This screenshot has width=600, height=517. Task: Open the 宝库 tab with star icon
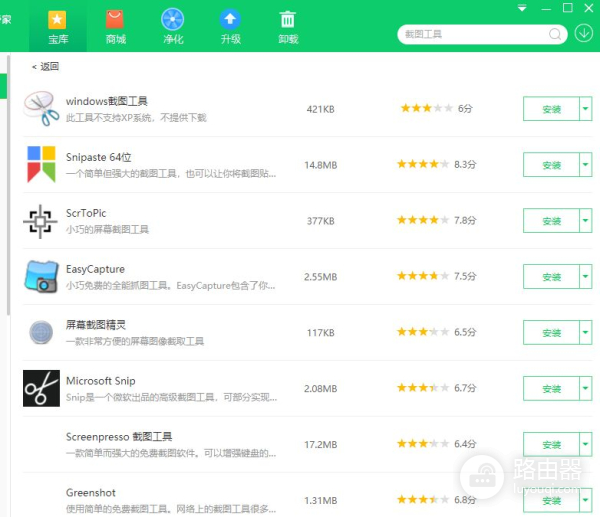tap(58, 27)
